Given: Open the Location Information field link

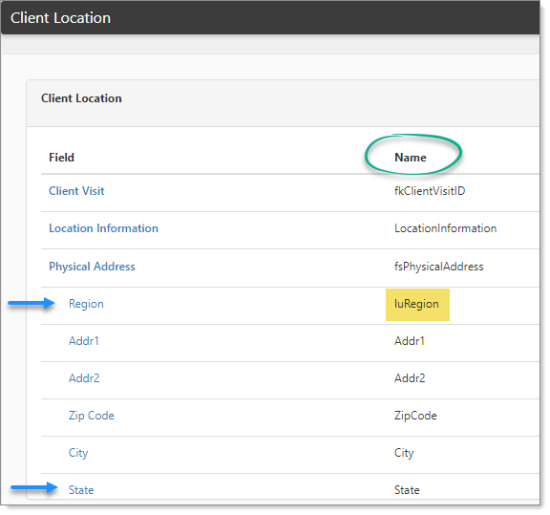Looking at the screenshot, I should coord(103,228).
